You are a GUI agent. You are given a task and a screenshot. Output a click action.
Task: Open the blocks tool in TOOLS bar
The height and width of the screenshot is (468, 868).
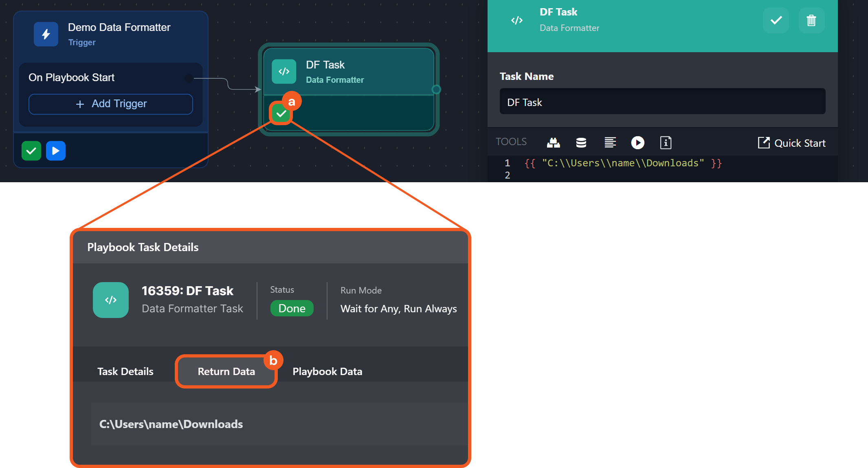(553, 143)
